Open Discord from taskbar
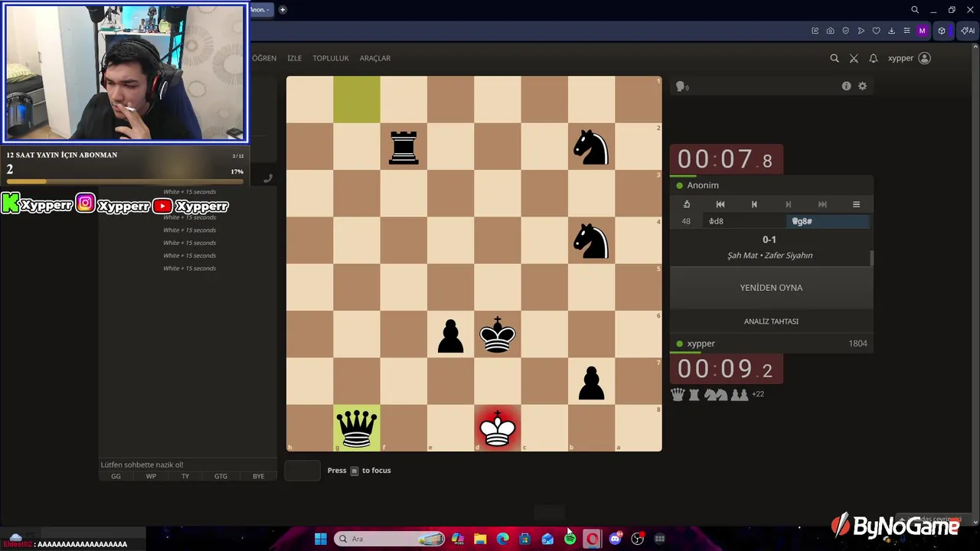The width and height of the screenshot is (980, 551). (x=615, y=539)
